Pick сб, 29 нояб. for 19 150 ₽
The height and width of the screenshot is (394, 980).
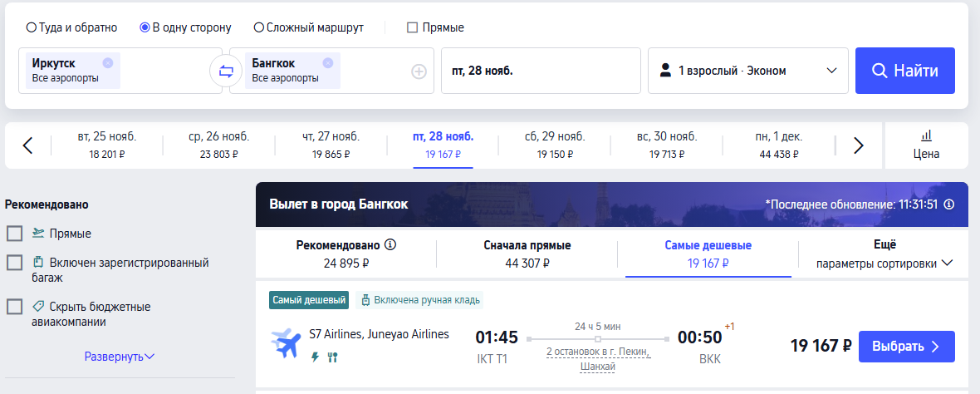(555, 145)
